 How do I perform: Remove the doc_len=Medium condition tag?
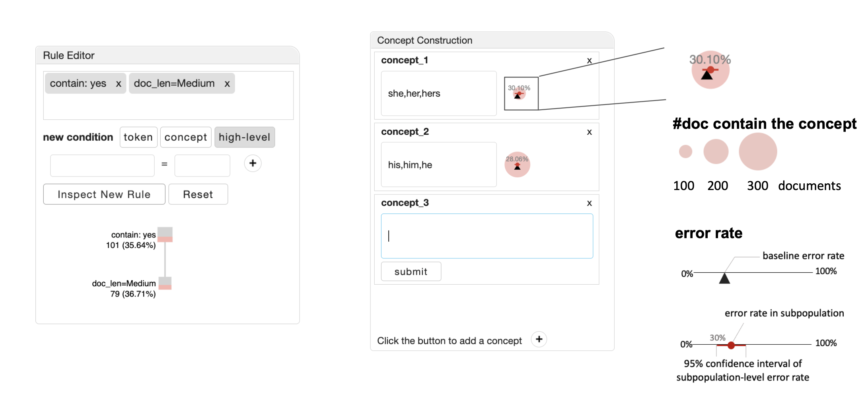pos(227,83)
